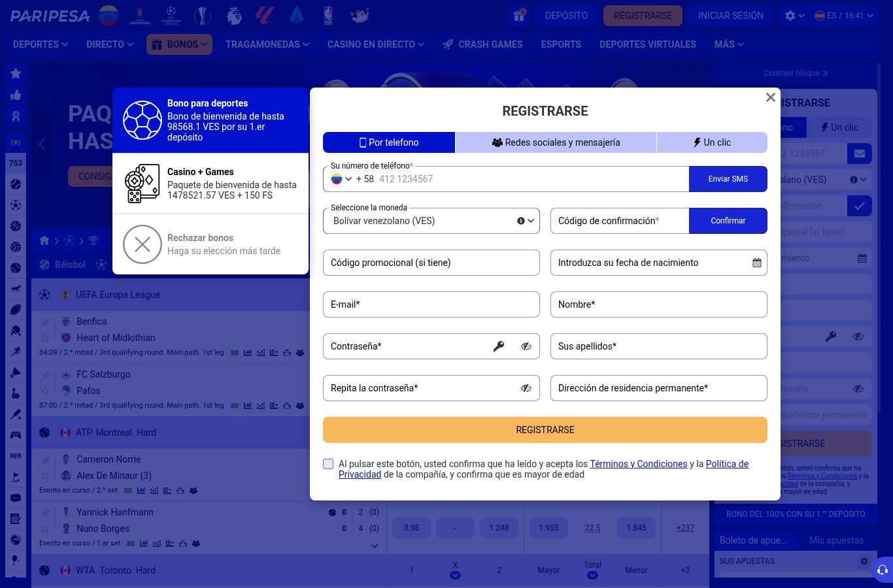893x588 pixels.
Task: Switch to Un clic registration tab
Action: point(712,142)
